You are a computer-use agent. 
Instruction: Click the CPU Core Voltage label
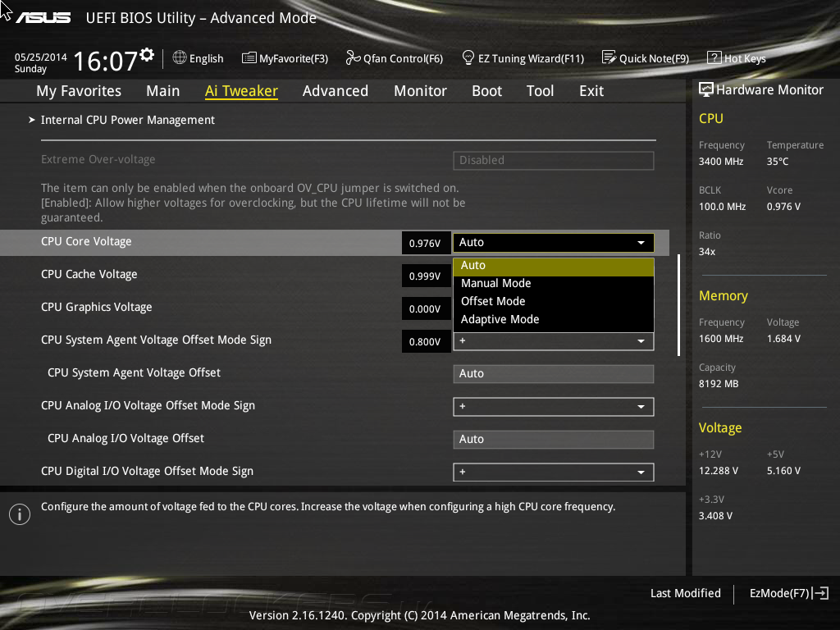[86, 242]
